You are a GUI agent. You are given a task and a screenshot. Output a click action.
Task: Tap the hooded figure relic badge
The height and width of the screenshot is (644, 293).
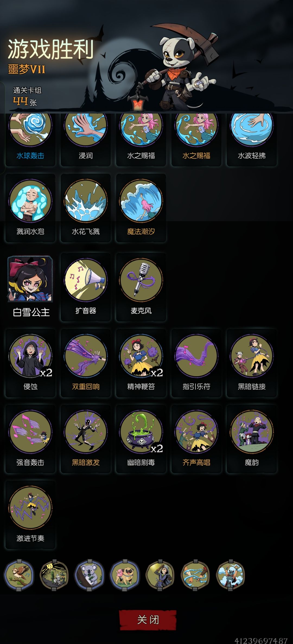click(160, 575)
